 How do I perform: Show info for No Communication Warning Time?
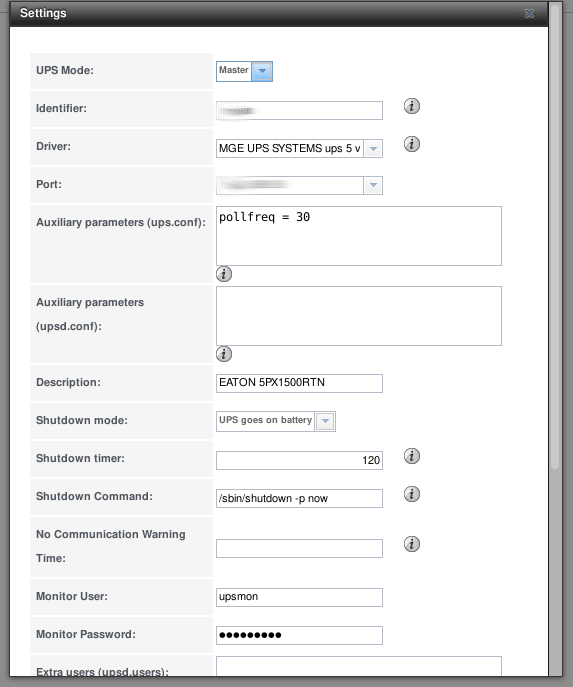411,544
